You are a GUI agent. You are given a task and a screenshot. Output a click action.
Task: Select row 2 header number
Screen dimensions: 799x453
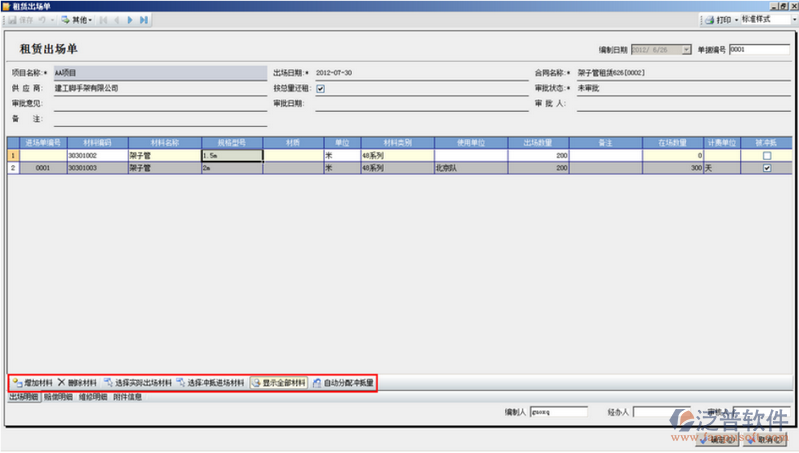13,168
